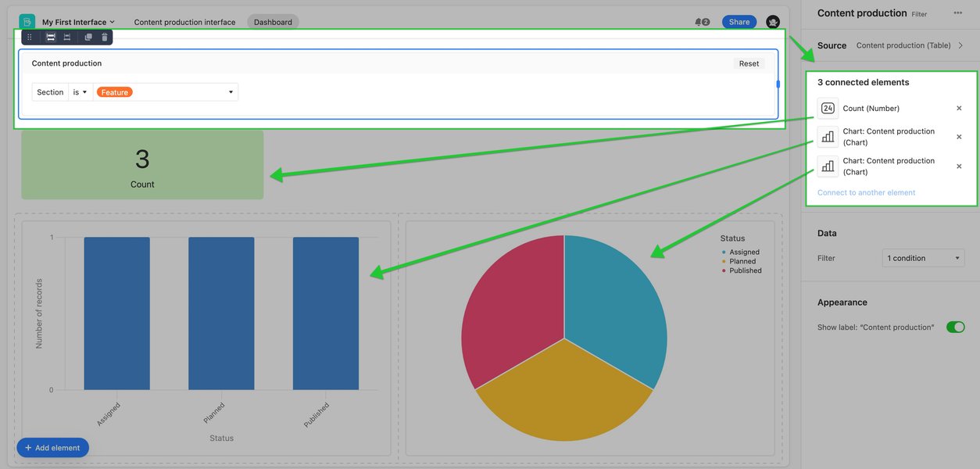Remove the second Chart connected element
980x469 pixels.
(959, 166)
